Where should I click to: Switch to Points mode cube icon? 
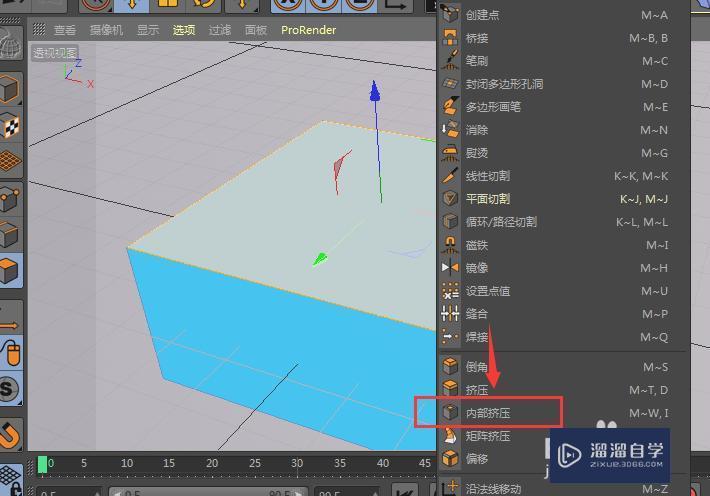pyautogui.click(x=10, y=199)
